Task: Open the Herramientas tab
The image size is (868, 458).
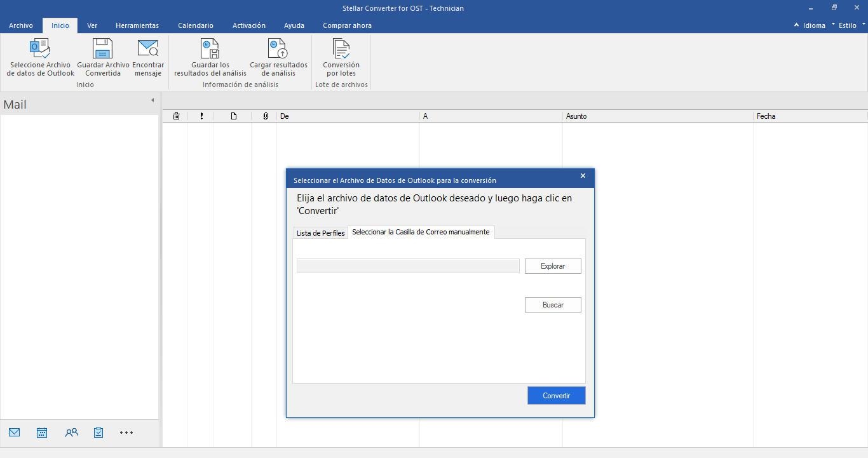Action: pos(137,25)
